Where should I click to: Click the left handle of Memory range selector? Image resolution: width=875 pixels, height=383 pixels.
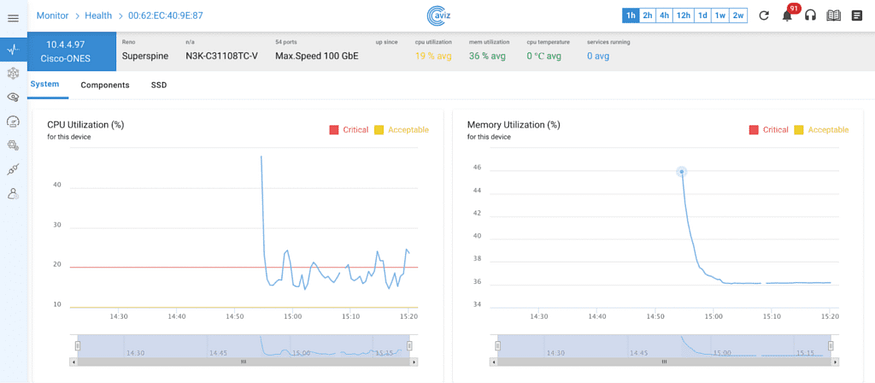[497, 346]
